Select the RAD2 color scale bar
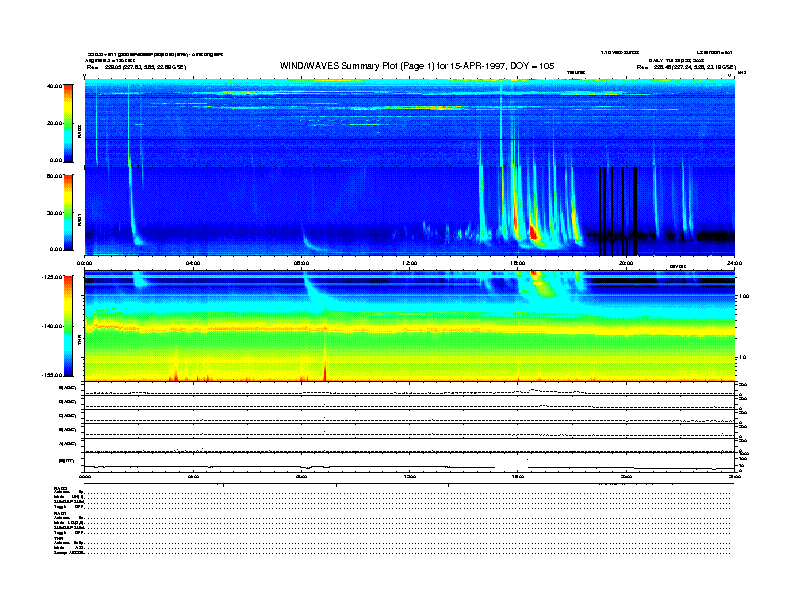The image size is (792, 612). coord(68,123)
